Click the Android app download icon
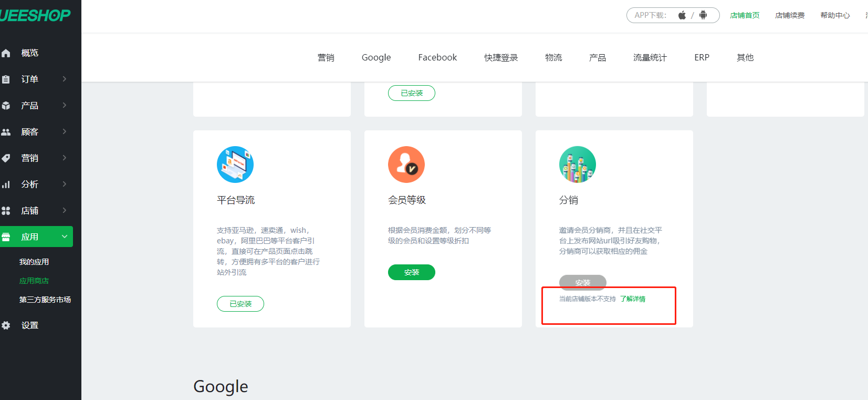The height and width of the screenshot is (400, 868). (703, 15)
